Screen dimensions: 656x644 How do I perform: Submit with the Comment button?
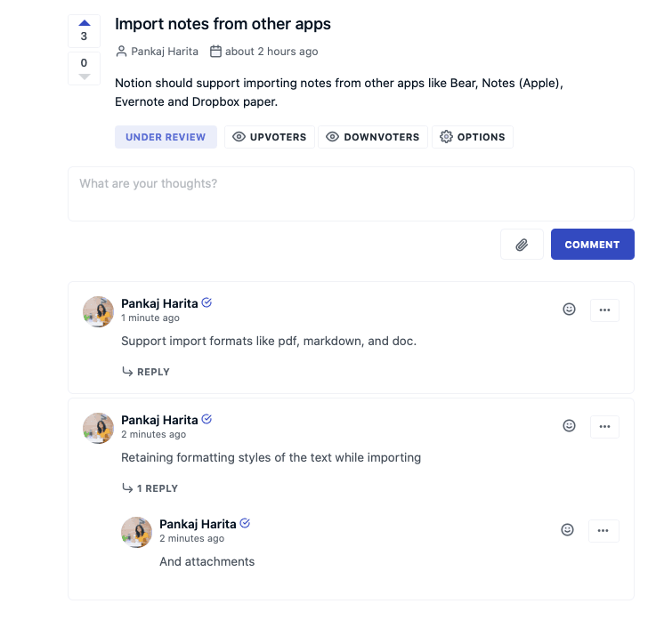point(593,245)
